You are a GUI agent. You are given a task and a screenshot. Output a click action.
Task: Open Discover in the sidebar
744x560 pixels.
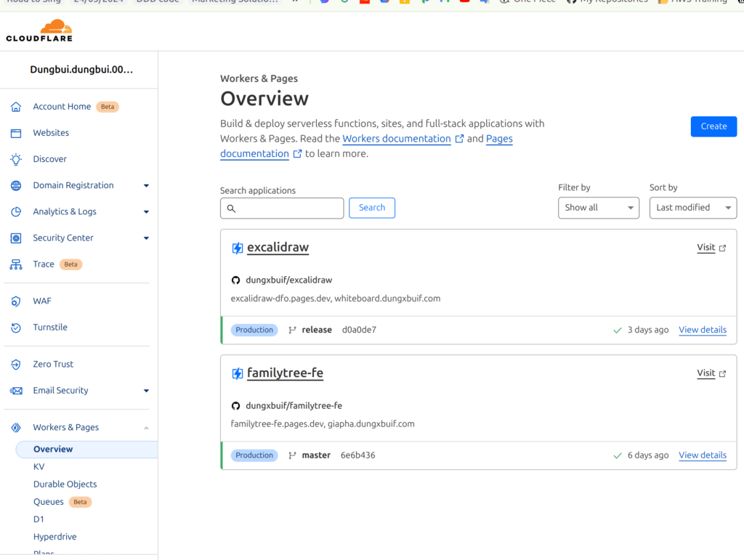click(x=50, y=159)
